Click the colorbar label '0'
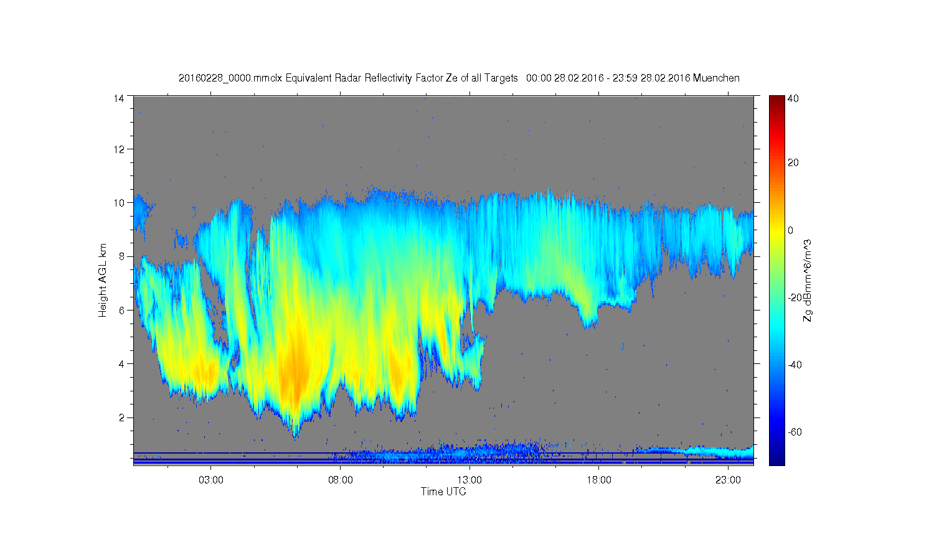The image size is (934, 560). pyautogui.click(x=791, y=230)
